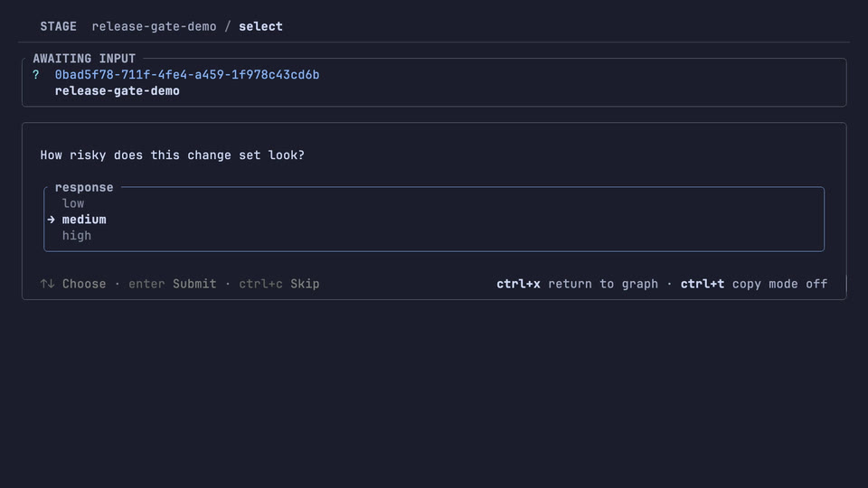Click the 'response' field label
Viewport: 868px width, 488px height.
tap(84, 188)
